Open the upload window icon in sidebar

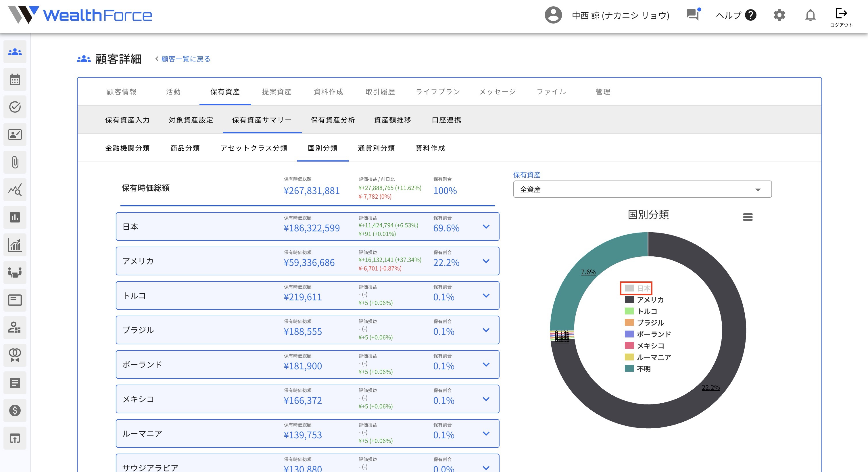click(15, 438)
